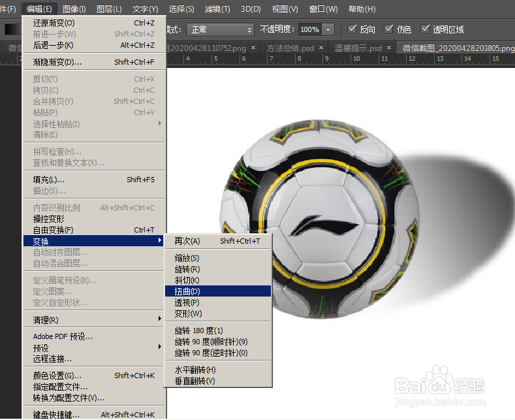Expand the 预设 submenu
The height and width of the screenshot is (420, 515).
point(93,347)
